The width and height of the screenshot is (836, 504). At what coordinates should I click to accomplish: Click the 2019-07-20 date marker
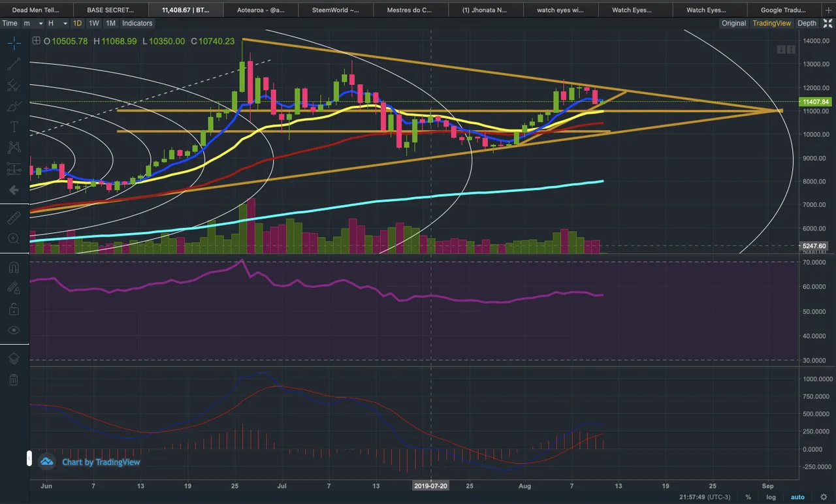pyautogui.click(x=430, y=486)
